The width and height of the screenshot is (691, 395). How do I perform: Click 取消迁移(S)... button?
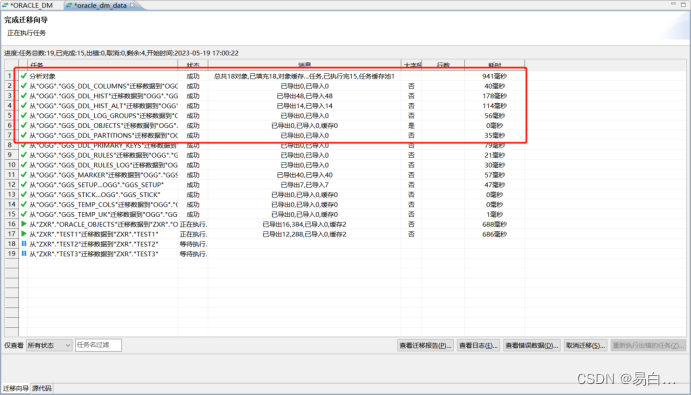coord(586,345)
